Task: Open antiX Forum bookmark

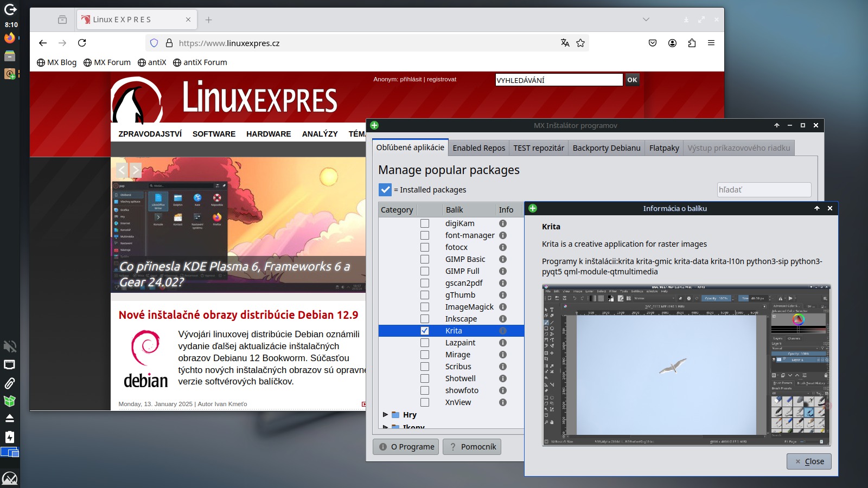Action: (200, 62)
